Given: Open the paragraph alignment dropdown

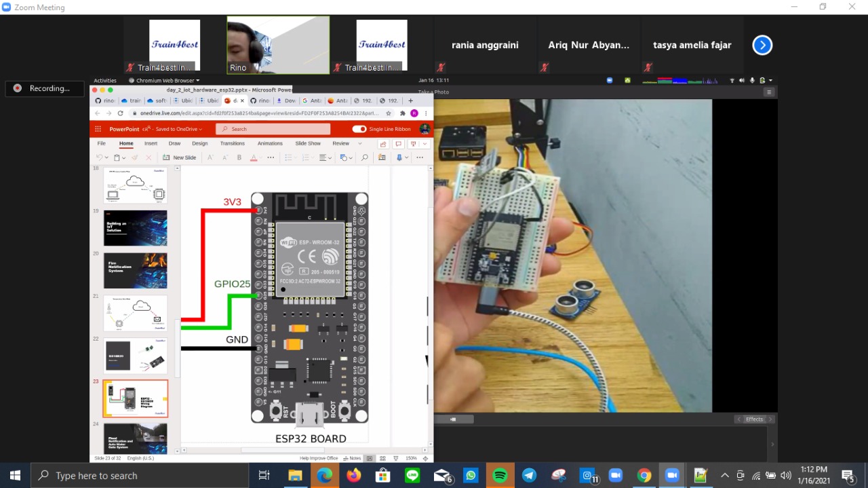Looking at the screenshot, I should [326, 157].
